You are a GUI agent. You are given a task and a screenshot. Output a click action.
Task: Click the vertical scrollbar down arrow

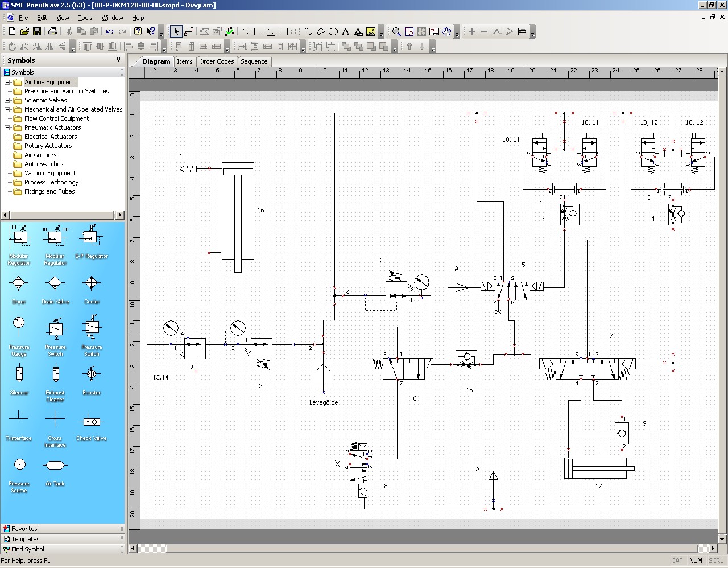coord(722,539)
